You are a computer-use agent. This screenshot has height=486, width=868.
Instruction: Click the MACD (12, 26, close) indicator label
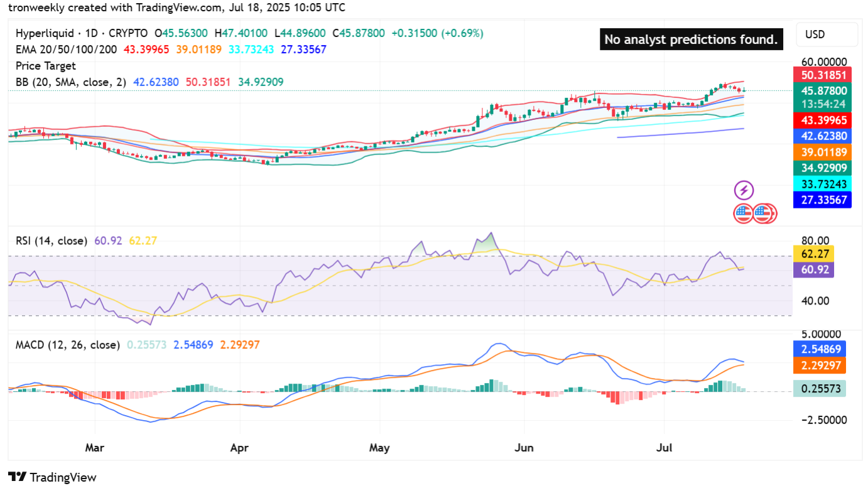[x=67, y=345]
